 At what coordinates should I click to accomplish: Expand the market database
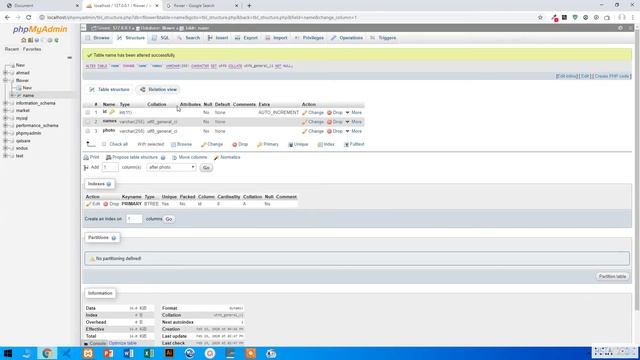(x=5, y=110)
